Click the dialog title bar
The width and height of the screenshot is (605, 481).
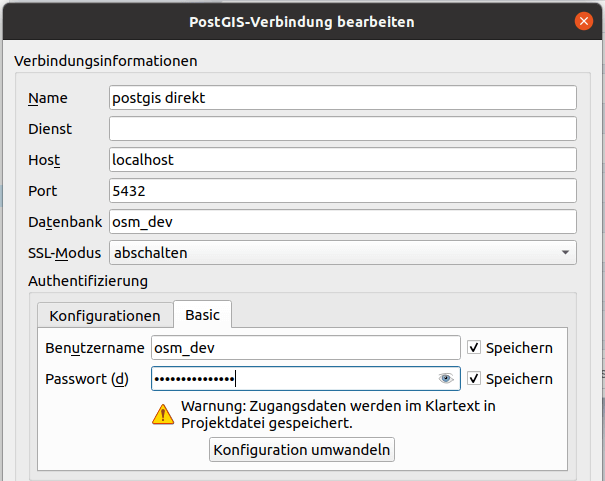coord(300,20)
